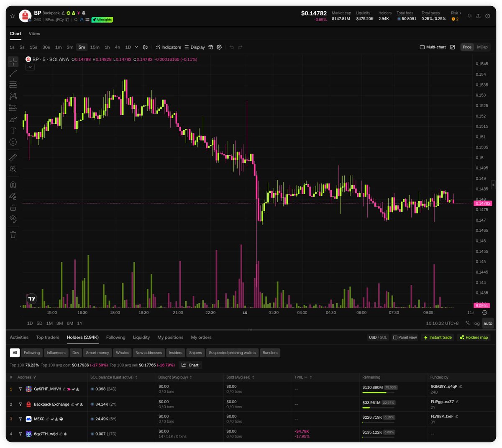The width and height of the screenshot is (502, 448).
Task: Select the patterns drawing tool
Action: 13,96
